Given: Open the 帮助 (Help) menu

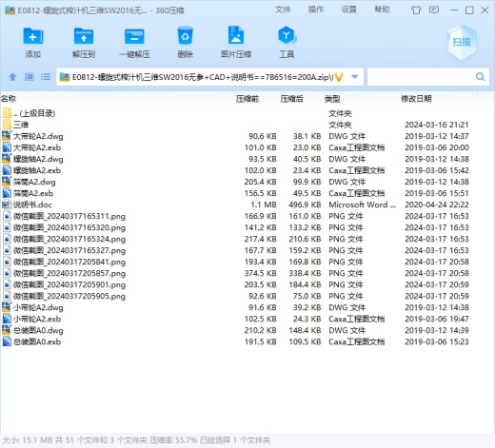Looking at the screenshot, I should click(x=382, y=10).
